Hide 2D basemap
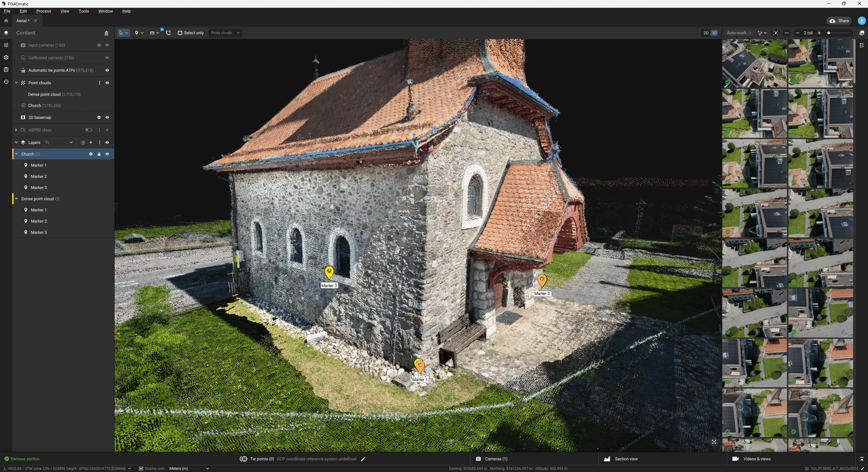This screenshot has height=472, width=868. coord(107,118)
